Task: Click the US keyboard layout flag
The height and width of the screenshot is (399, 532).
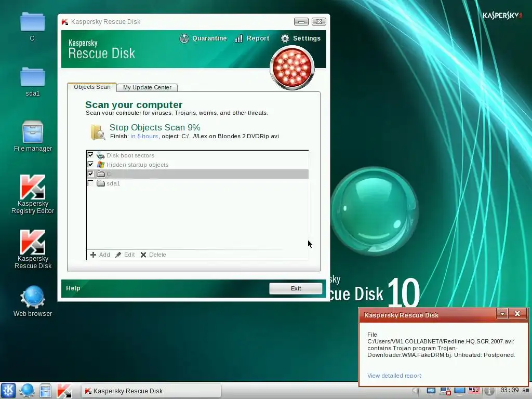Action: pyautogui.click(x=474, y=391)
